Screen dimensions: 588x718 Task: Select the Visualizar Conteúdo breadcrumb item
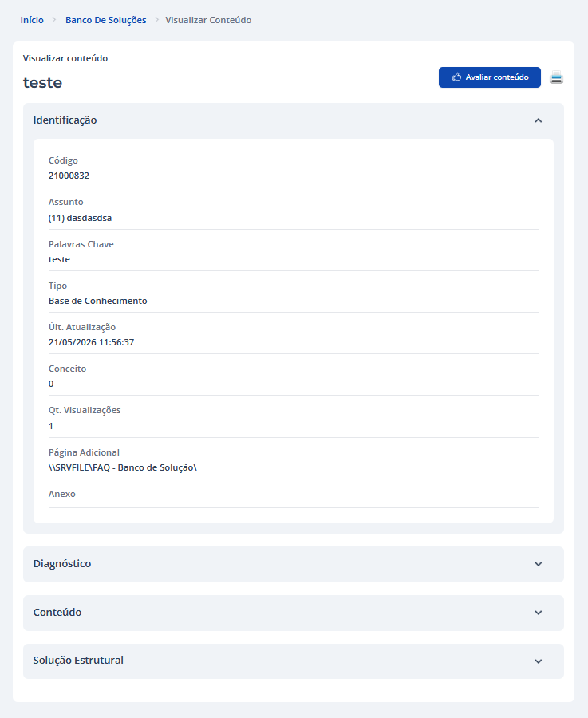pos(208,20)
